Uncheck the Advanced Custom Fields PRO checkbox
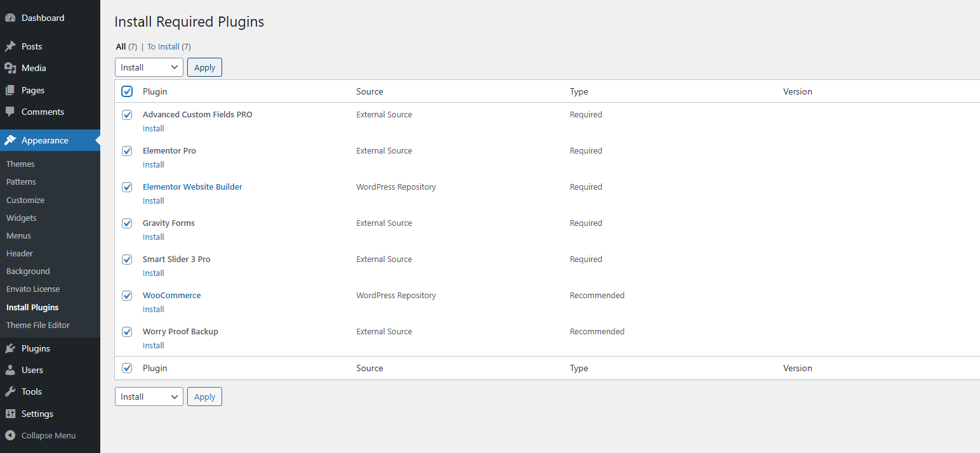Screen dimensions: 980x453 (x=127, y=115)
